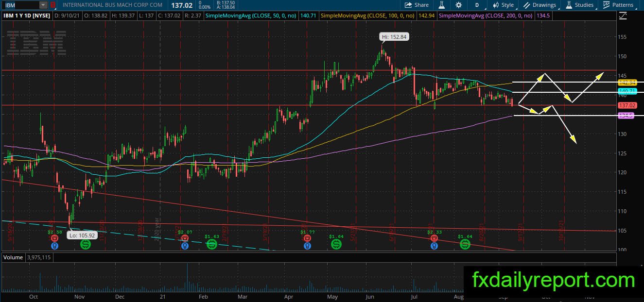Image resolution: width=644 pixels, height=302 pixels.
Task: Click the green dividend icon beside Lo: 105.92
Action: click(x=86, y=244)
